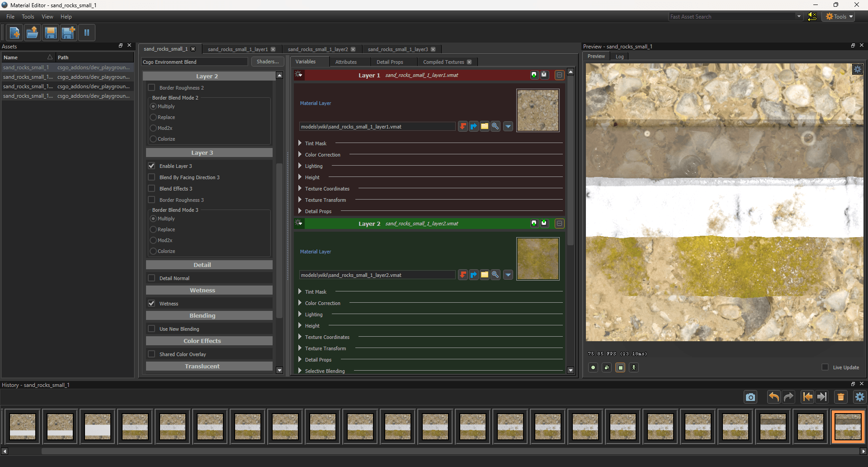
Task: Switch preview to sphere shape
Action: tap(593, 367)
